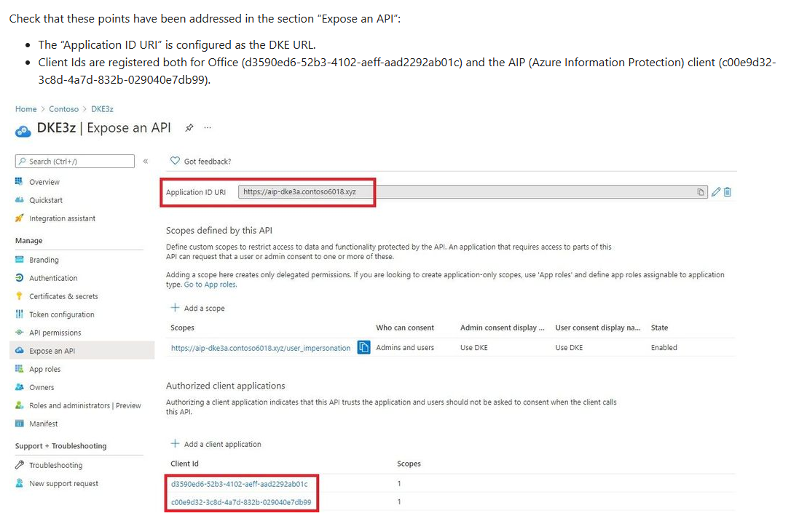Open the more options ellipsis menu
The height and width of the screenshot is (532, 807).
pos(208,128)
